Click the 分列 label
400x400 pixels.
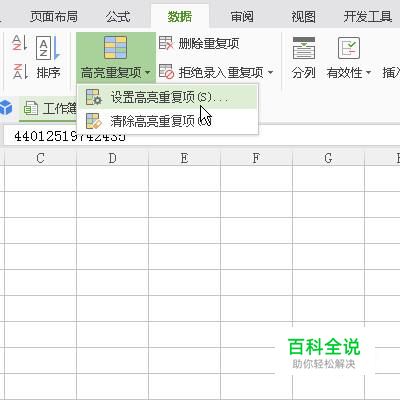[x=303, y=72]
